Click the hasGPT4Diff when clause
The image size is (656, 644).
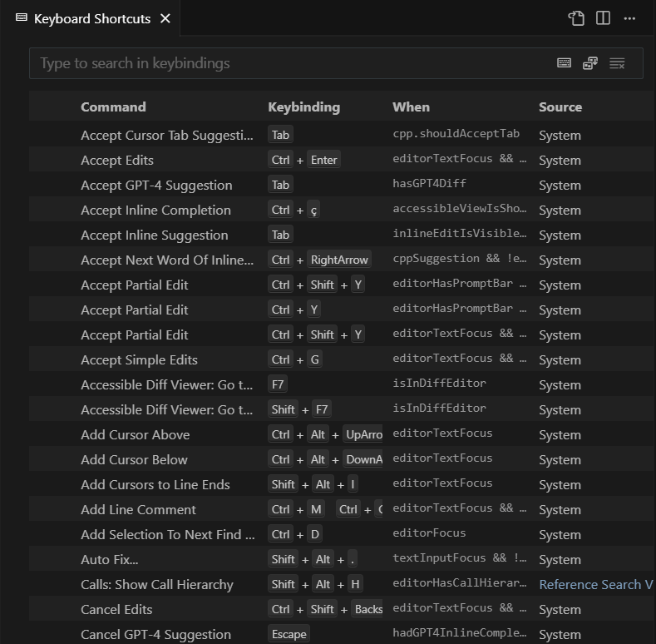click(x=429, y=183)
